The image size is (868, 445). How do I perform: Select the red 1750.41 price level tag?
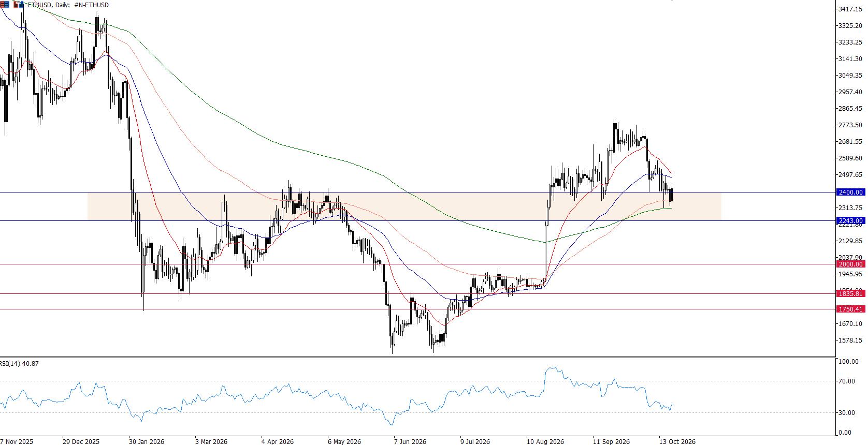coord(850,309)
